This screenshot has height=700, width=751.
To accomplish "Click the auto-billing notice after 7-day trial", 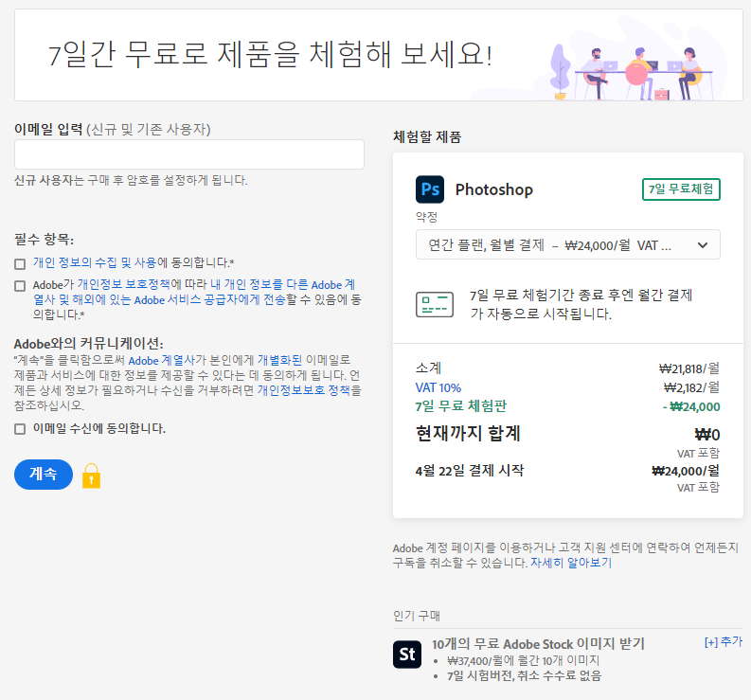I will pyautogui.click(x=581, y=304).
